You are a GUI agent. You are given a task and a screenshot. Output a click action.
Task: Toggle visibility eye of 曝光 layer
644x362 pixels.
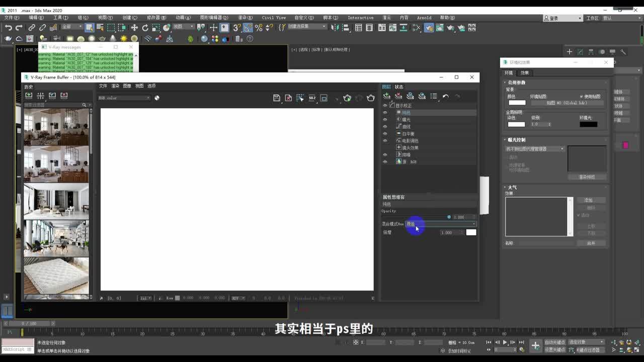385,120
